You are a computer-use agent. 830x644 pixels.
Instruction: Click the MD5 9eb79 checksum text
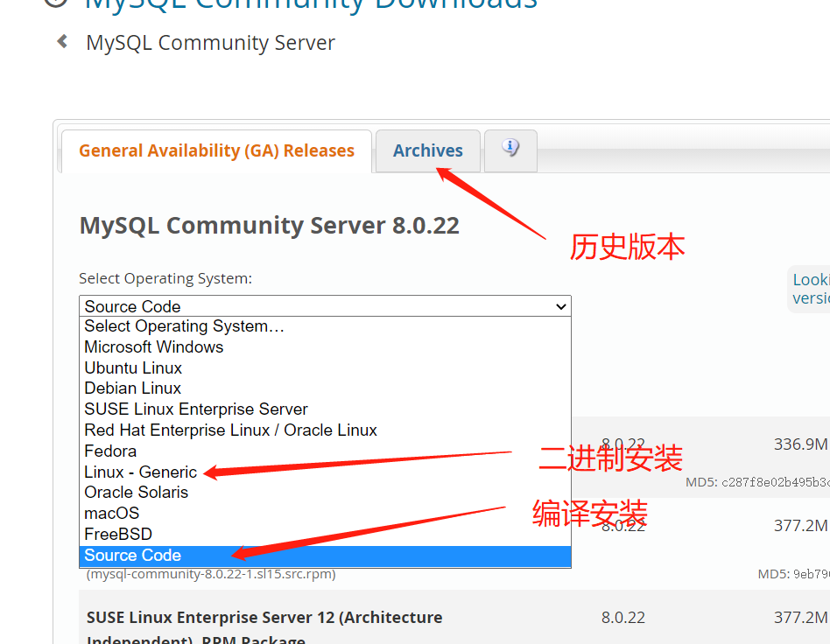pos(793,574)
